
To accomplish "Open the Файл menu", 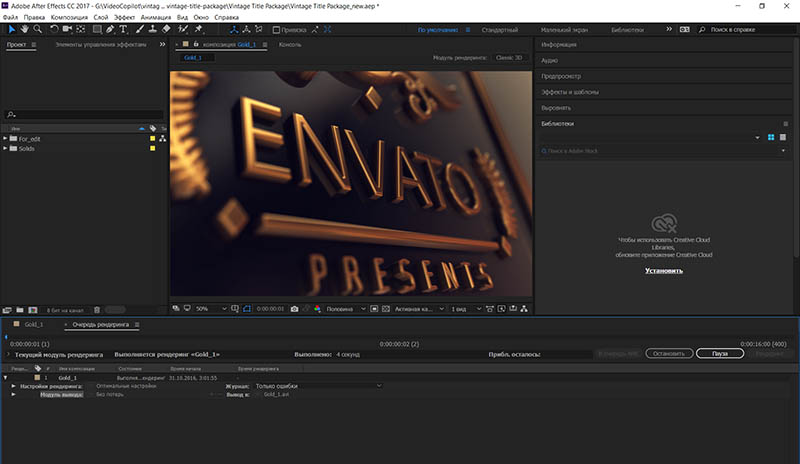I will [10, 17].
